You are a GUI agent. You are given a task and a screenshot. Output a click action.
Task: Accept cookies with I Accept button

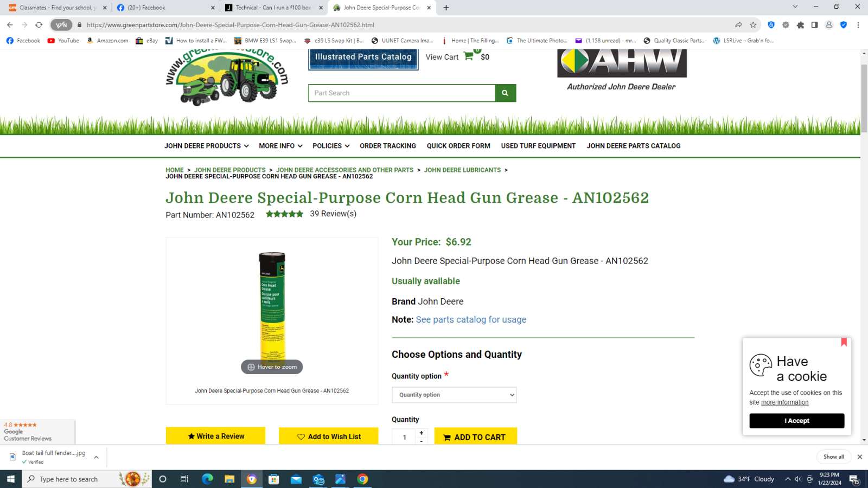tap(797, 421)
